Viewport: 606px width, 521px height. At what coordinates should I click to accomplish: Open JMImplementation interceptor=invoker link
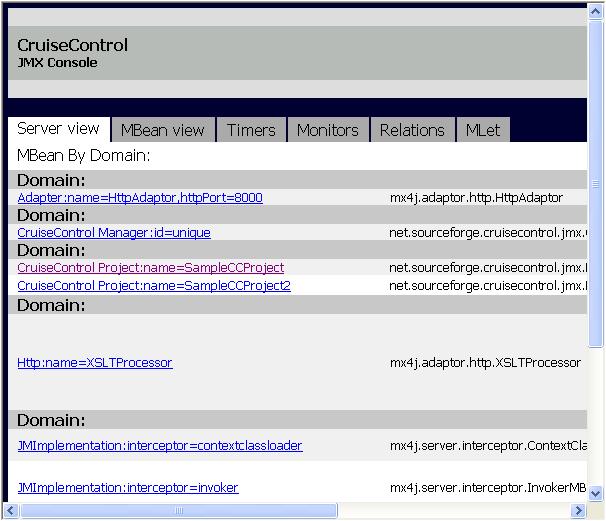tap(128, 488)
